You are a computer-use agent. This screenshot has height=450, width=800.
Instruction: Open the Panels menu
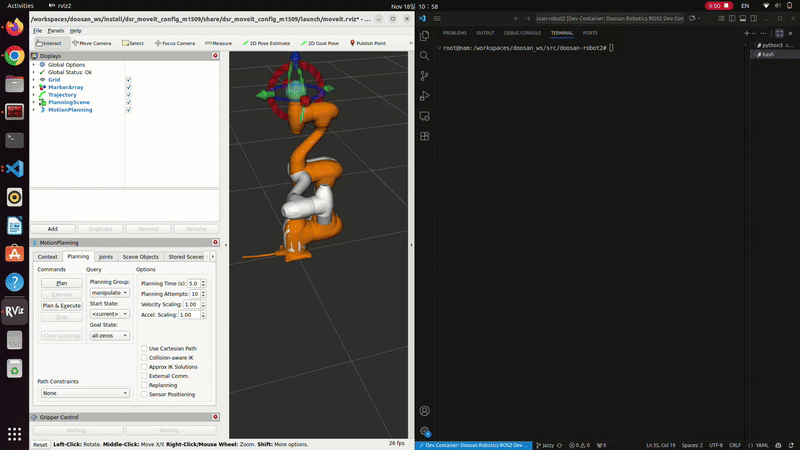tap(56, 31)
